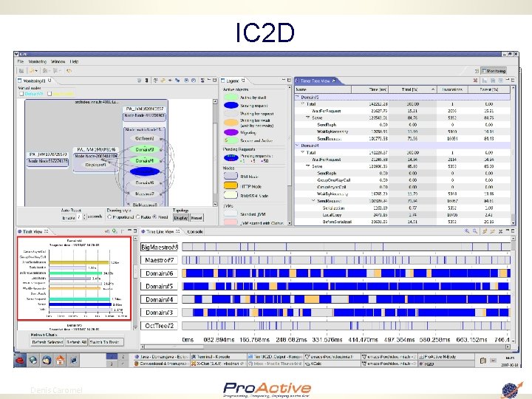
Task: Select the OctTree#2 node in the monitoring graph
Action: (x=145, y=138)
